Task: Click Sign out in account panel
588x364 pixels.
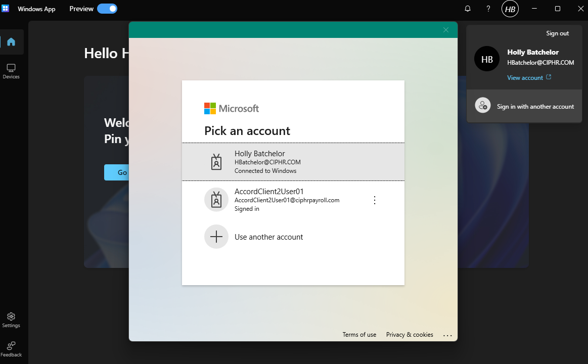Action: tap(557, 33)
